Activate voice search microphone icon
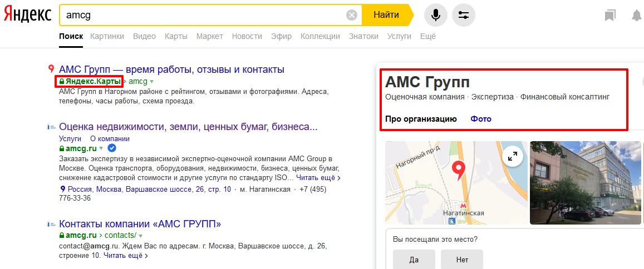The image size is (644, 269). pos(436,16)
